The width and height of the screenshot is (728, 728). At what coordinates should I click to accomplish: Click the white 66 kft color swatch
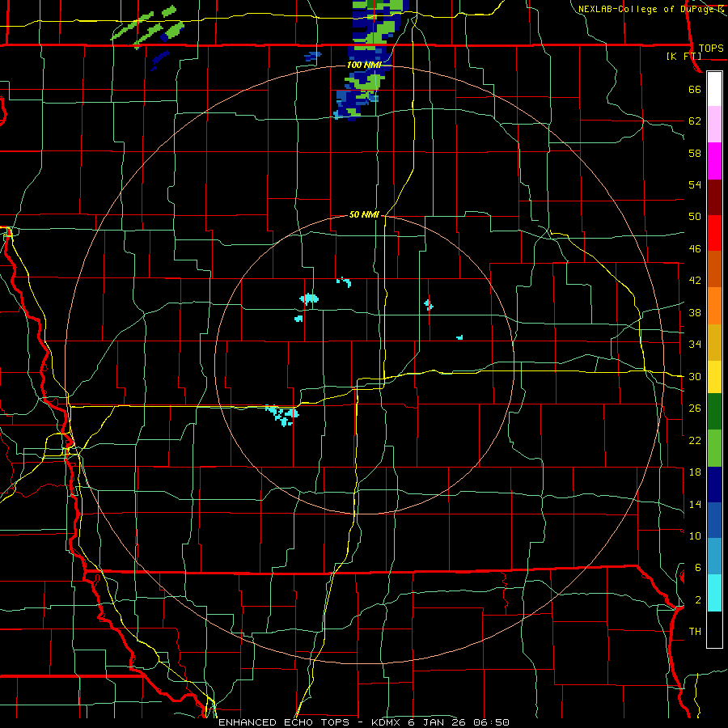pyautogui.click(x=714, y=89)
